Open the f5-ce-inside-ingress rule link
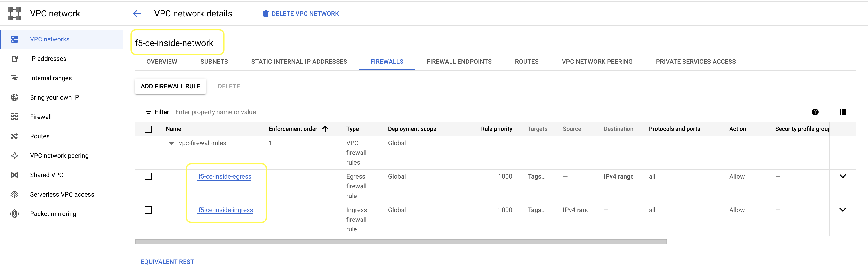The height and width of the screenshot is (268, 868). 225,210
